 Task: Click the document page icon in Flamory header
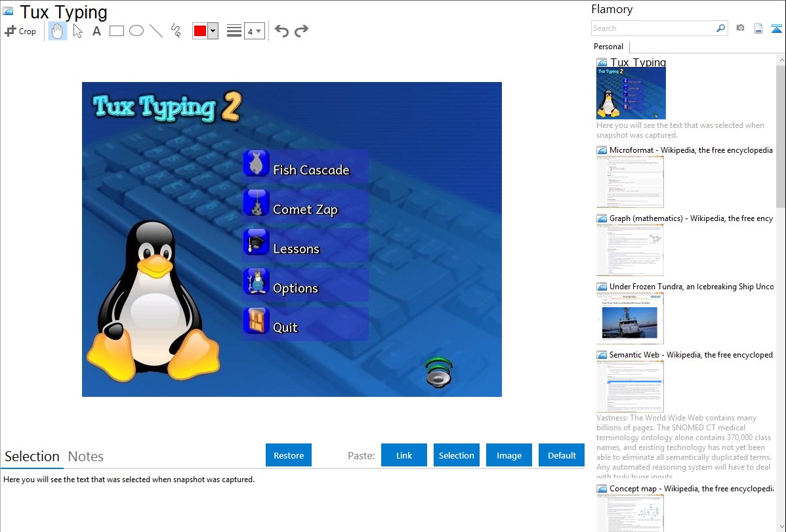coord(758,28)
